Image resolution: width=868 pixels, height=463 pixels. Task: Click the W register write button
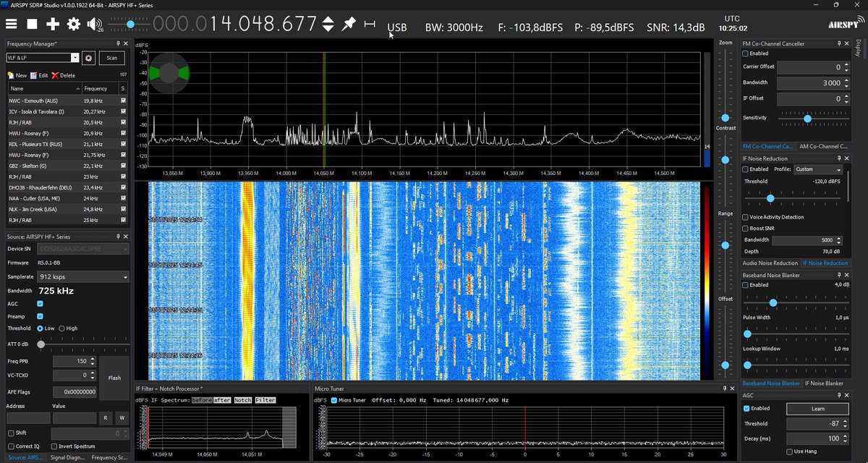click(x=123, y=418)
